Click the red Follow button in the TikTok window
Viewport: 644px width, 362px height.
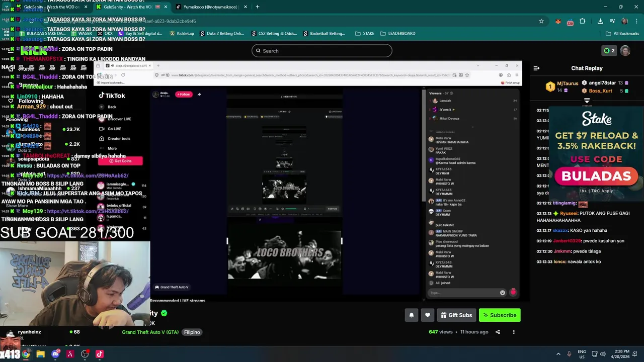point(184,94)
